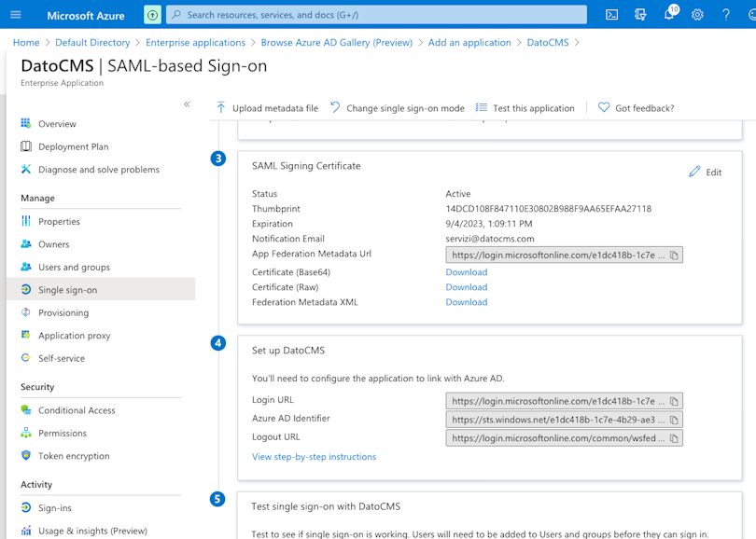Click the Users and groups icon

(x=26, y=267)
